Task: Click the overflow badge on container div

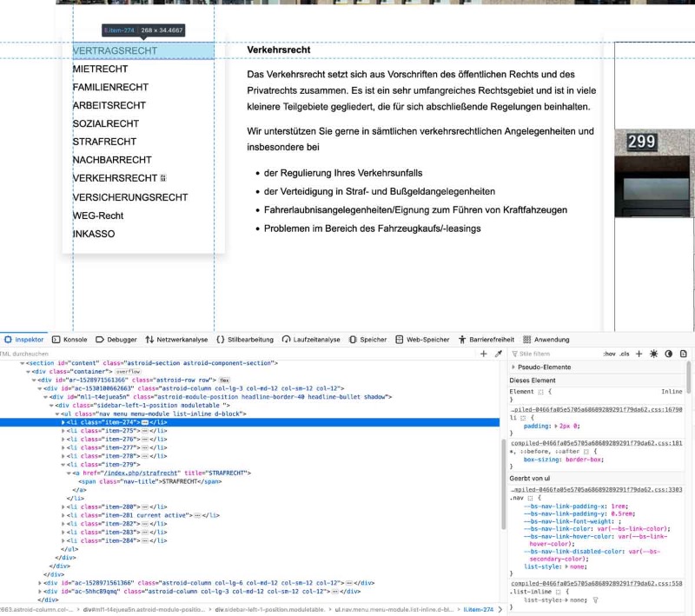Action: pos(128,371)
